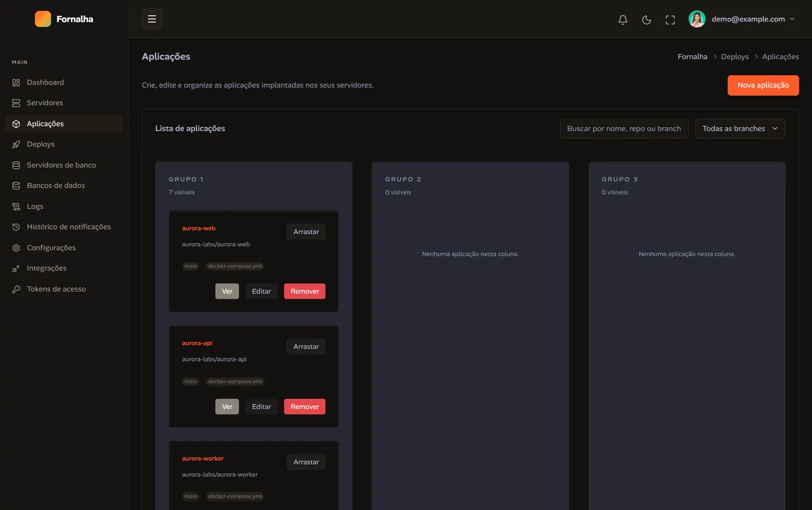Click the Deploys rocket icon
Screen dimensions: 812x510
16,144
